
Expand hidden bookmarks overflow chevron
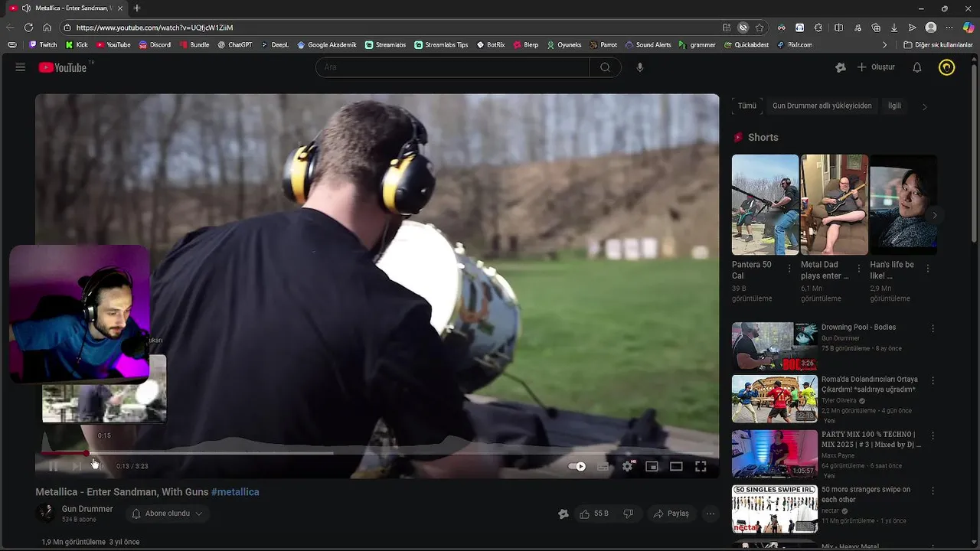885,45
